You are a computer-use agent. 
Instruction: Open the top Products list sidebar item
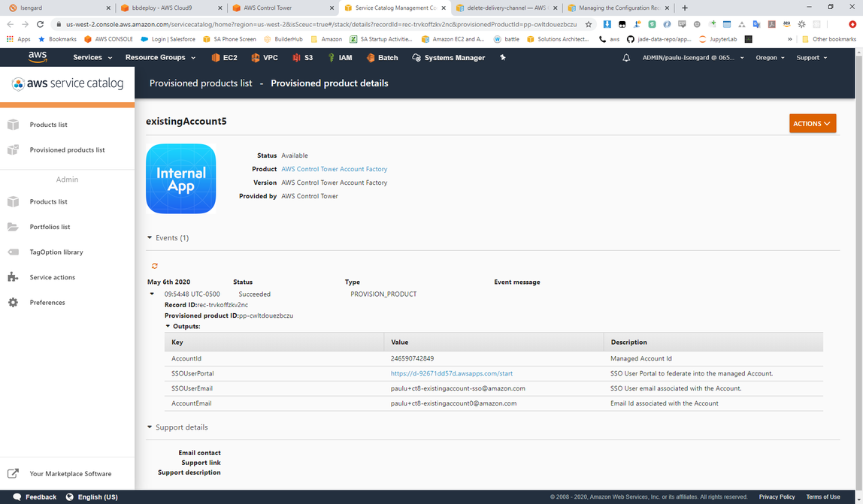(x=48, y=125)
